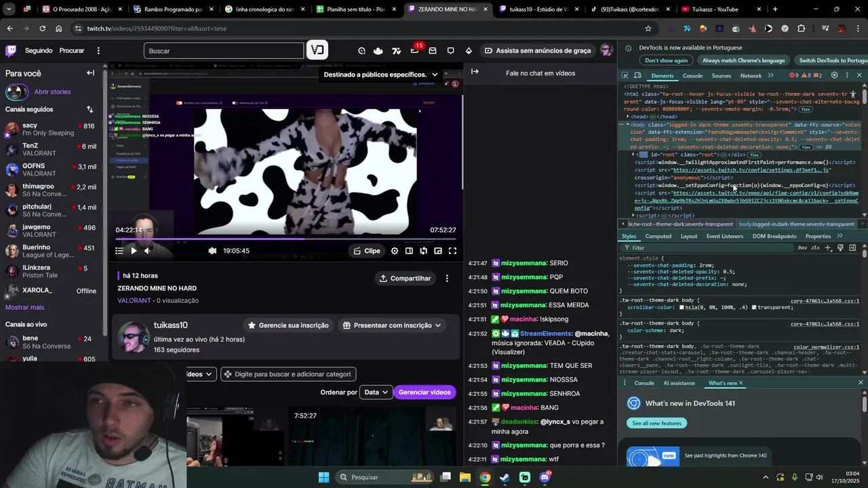Expand the videos filter dropdown
The width and height of the screenshot is (868, 488).
(201, 374)
